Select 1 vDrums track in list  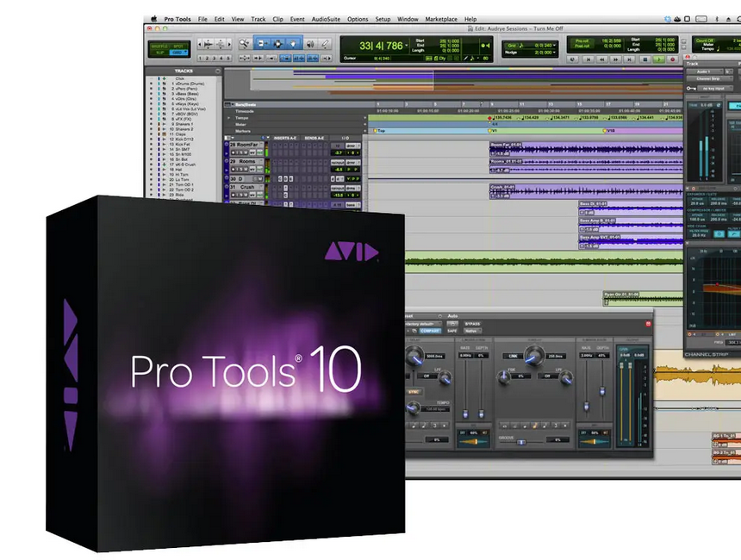point(187,84)
